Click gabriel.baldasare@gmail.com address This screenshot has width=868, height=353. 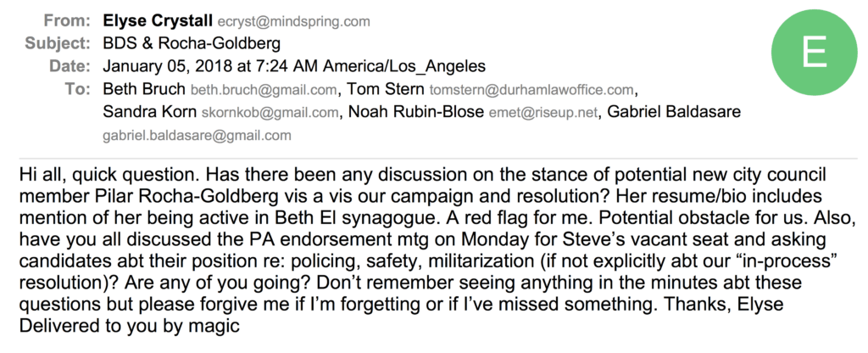[197, 136]
